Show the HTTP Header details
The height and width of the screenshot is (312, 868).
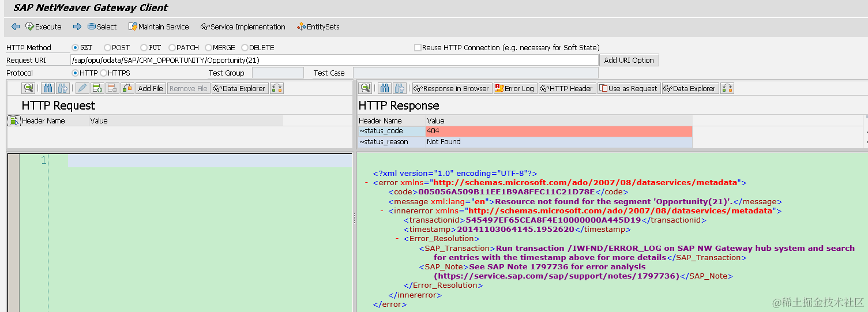coord(567,88)
